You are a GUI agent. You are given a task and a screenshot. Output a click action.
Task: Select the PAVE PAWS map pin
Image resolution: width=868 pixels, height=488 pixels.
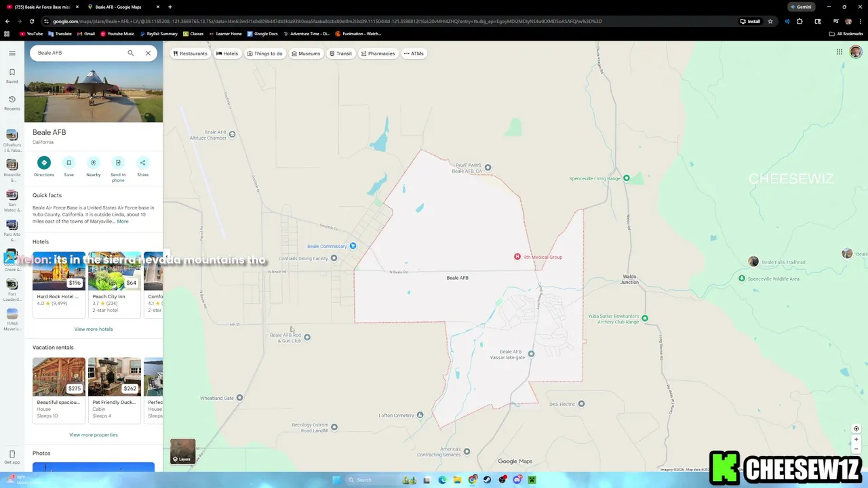coord(488,167)
